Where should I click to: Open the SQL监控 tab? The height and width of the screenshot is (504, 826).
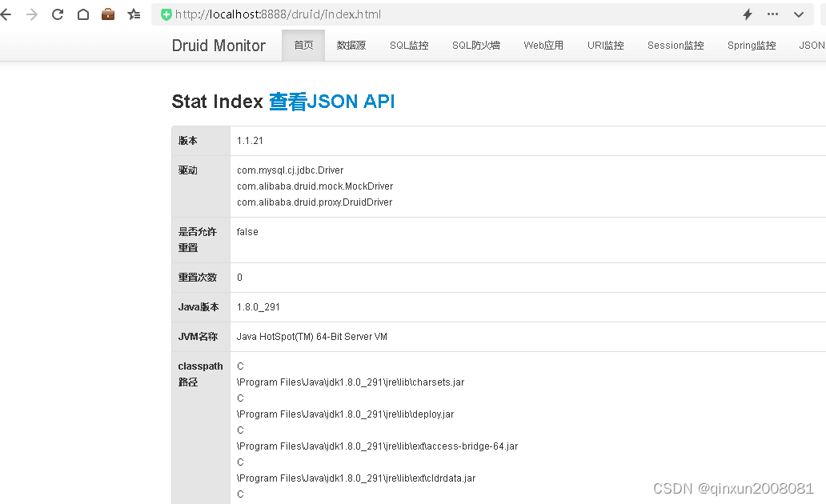point(409,46)
